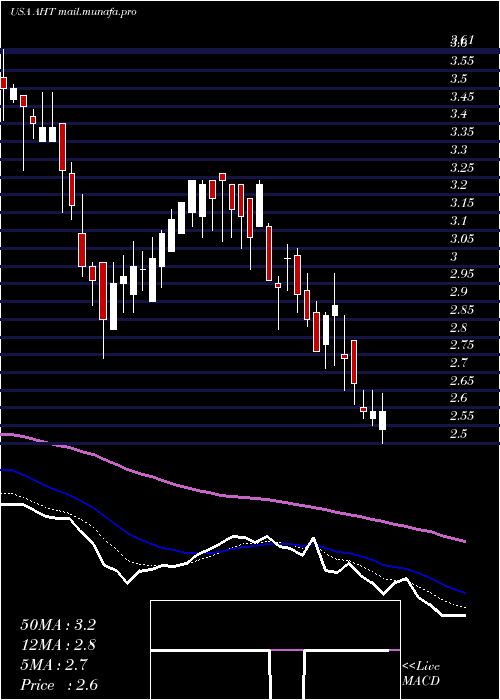Click the '<<Live MACD' label

[421, 674]
